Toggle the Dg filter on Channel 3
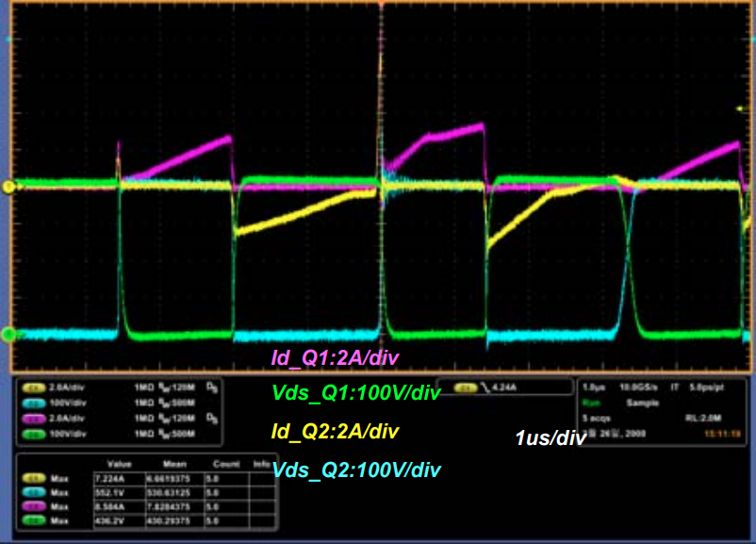 click(x=212, y=416)
